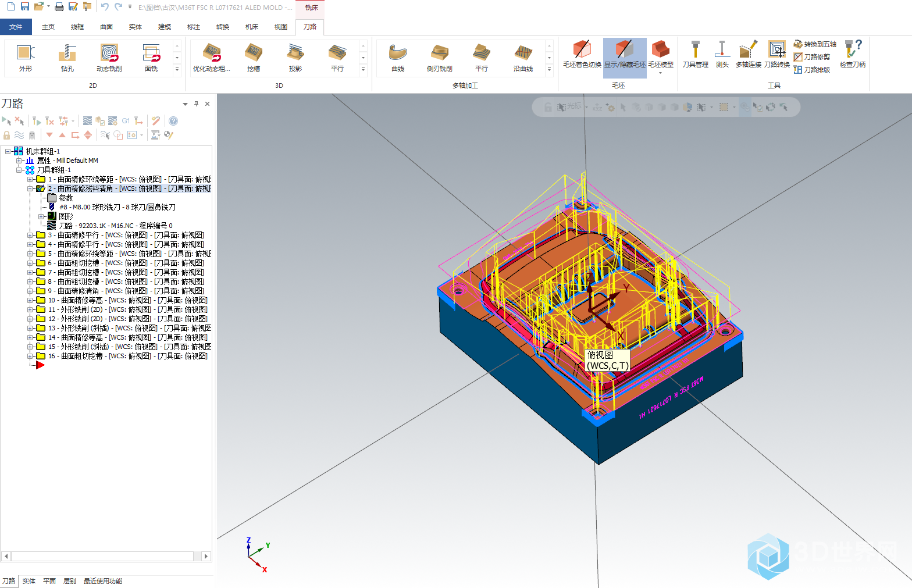Viewport: 912px width, 588px height.
Task: Open the 侧刃铣削 swarf milling tool
Action: pos(440,58)
